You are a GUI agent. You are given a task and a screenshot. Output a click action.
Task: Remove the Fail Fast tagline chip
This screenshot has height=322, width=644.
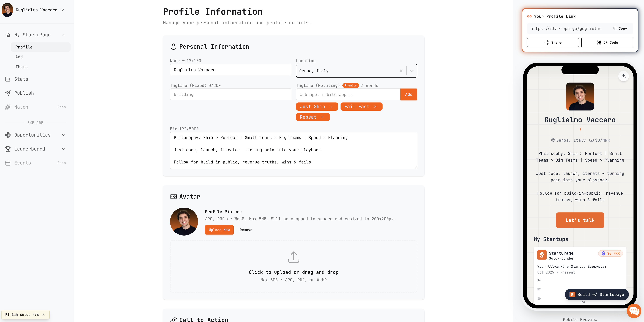point(376,107)
